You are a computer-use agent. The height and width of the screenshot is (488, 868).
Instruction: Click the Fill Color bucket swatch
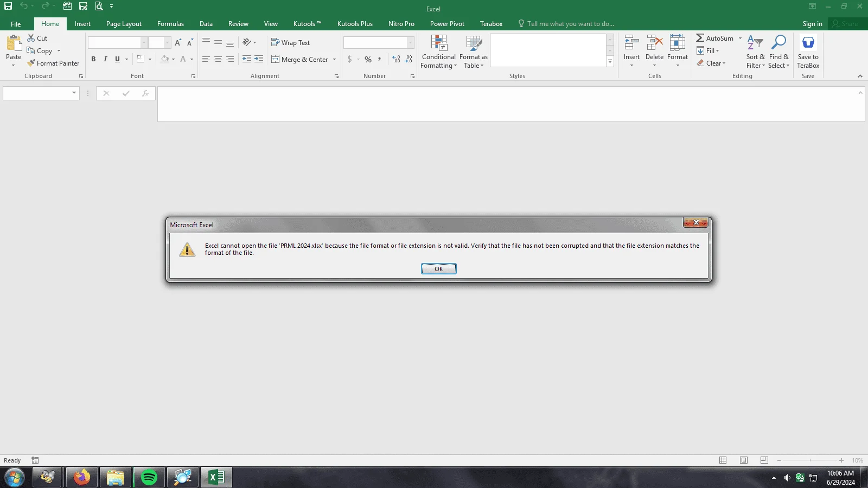pyautogui.click(x=165, y=59)
